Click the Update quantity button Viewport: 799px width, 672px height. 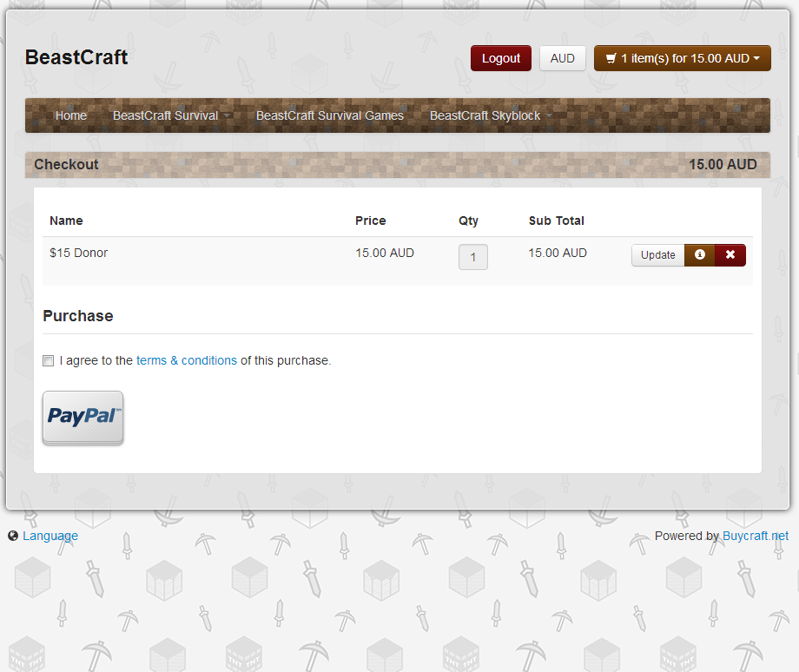pyautogui.click(x=657, y=254)
